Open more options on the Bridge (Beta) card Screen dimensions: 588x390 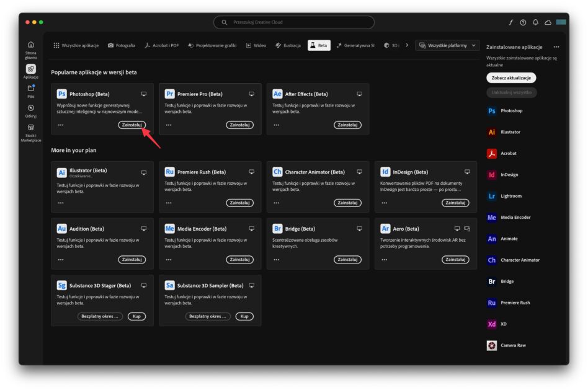coord(277,260)
